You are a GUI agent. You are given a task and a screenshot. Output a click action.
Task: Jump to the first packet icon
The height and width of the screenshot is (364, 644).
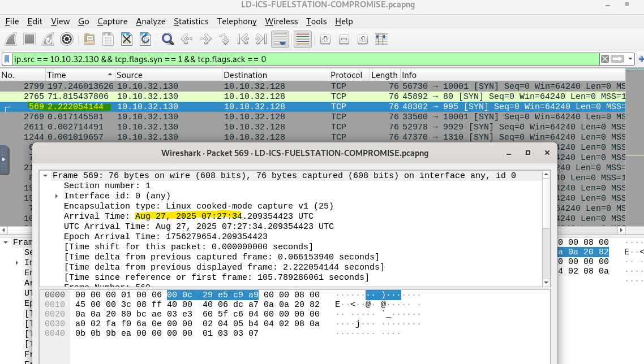(243, 39)
